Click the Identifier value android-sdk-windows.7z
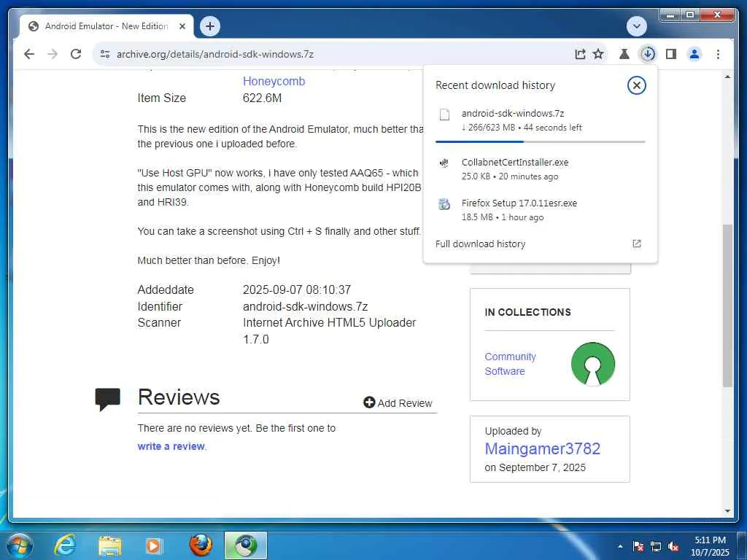 point(305,306)
